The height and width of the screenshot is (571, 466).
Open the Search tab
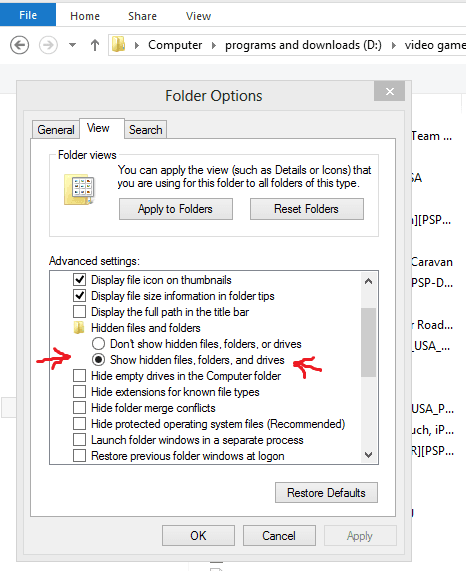pos(146,130)
